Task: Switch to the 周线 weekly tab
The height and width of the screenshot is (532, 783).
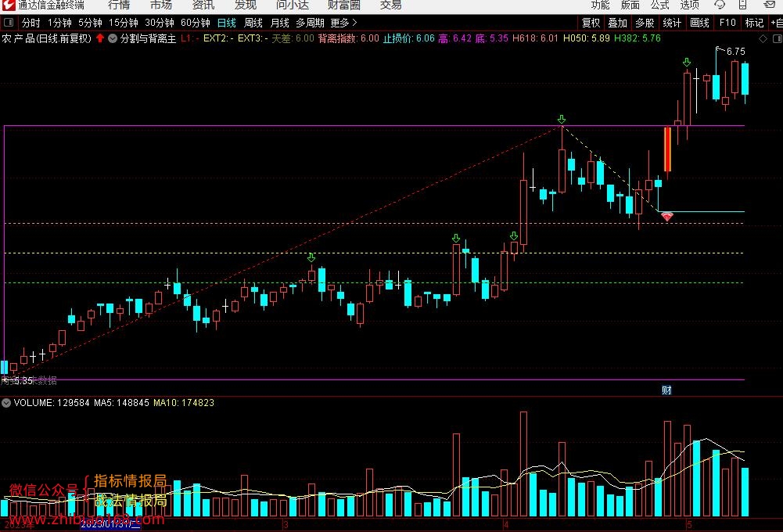Action: point(253,23)
